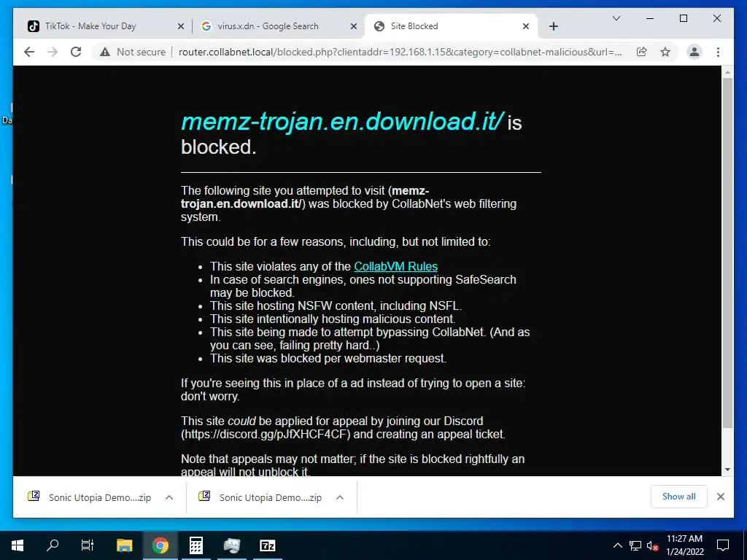This screenshot has height=560, width=747.
Task: Minimize the Chrome window
Action: [x=650, y=18]
